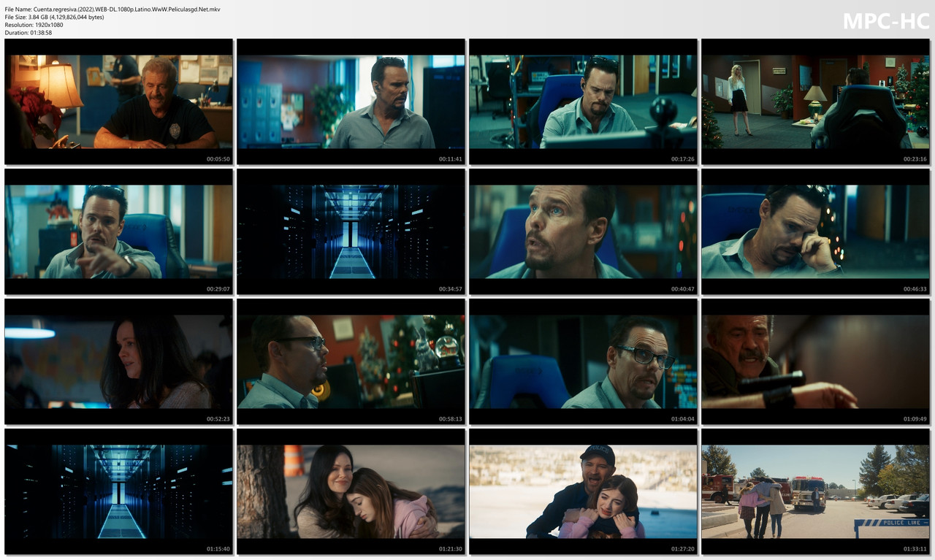Click the 00:46:33 timestamp label
The image size is (935, 560).
[915, 289]
